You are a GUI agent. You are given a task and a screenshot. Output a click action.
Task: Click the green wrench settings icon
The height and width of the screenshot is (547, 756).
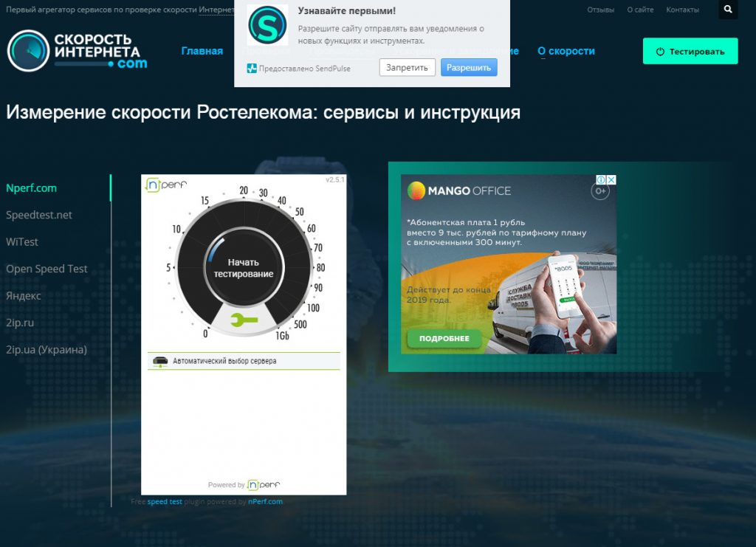[x=244, y=320]
